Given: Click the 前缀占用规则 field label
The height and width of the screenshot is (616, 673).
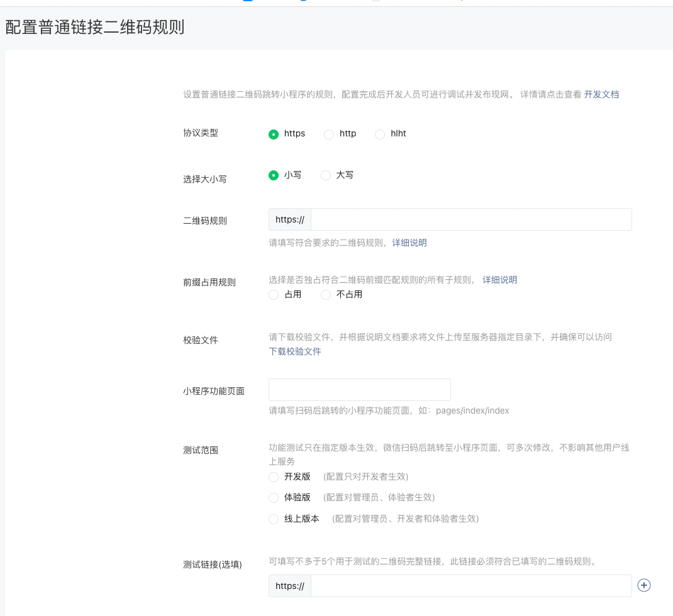Looking at the screenshot, I should point(209,282).
